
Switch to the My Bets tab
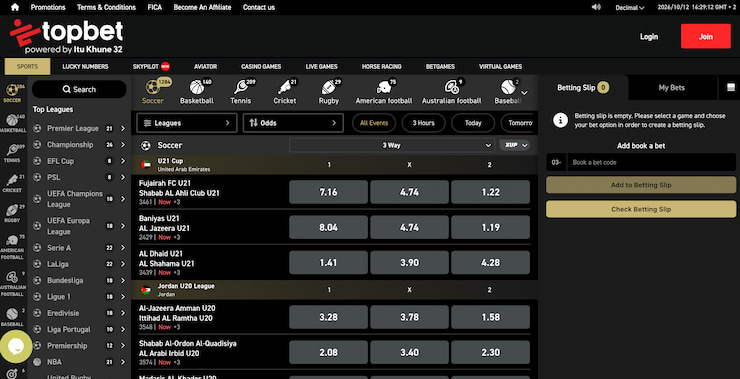[x=672, y=87]
